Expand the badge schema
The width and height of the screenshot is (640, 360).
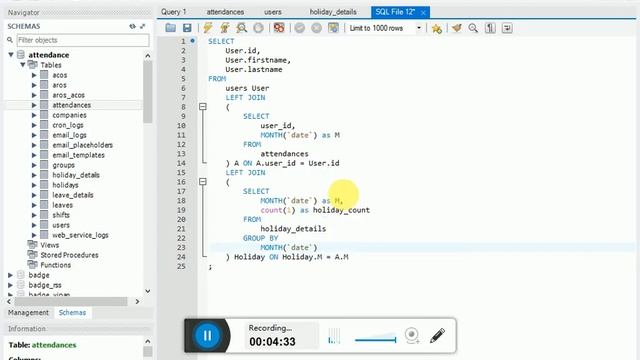pos(11,275)
